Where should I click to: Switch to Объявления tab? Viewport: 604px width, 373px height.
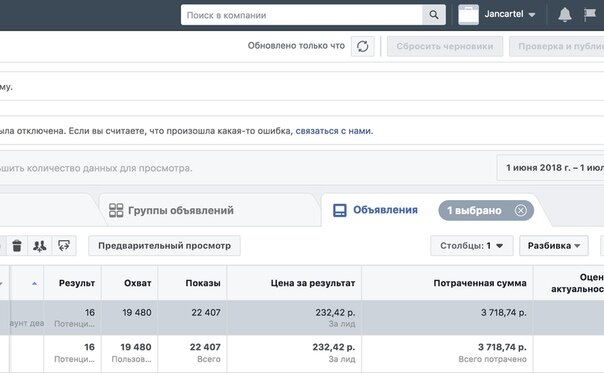(386, 210)
